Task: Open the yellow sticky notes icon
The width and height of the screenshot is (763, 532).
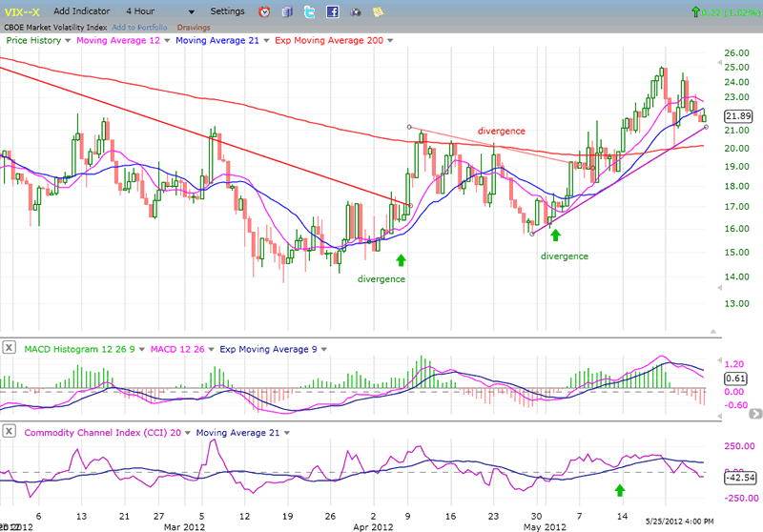Action: (x=379, y=12)
